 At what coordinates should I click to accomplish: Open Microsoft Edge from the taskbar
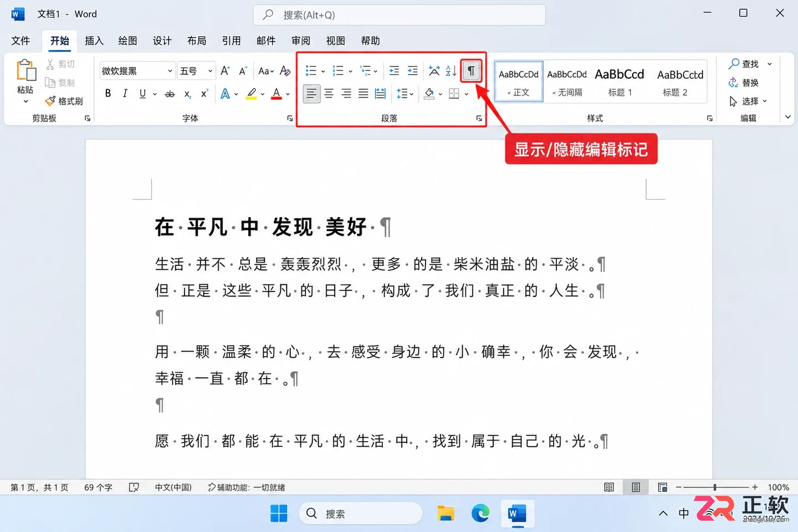pyautogui.click(x=480, y=513)
